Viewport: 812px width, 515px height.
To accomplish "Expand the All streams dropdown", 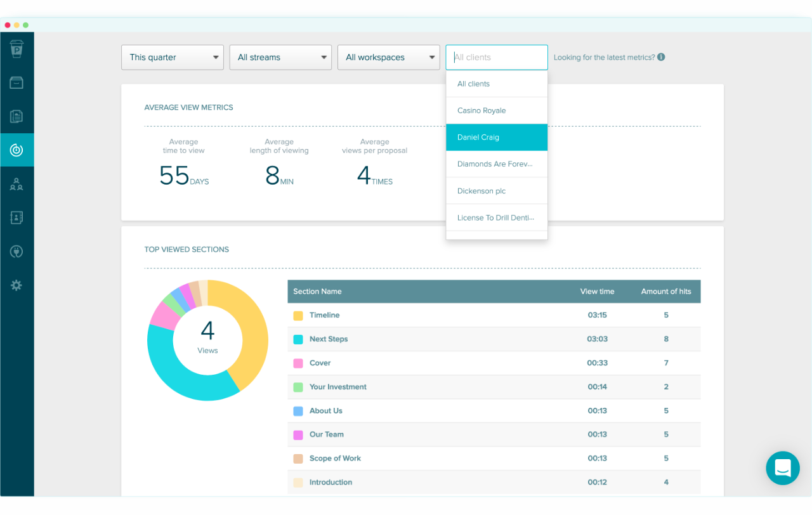I will [x=280, y=57].
